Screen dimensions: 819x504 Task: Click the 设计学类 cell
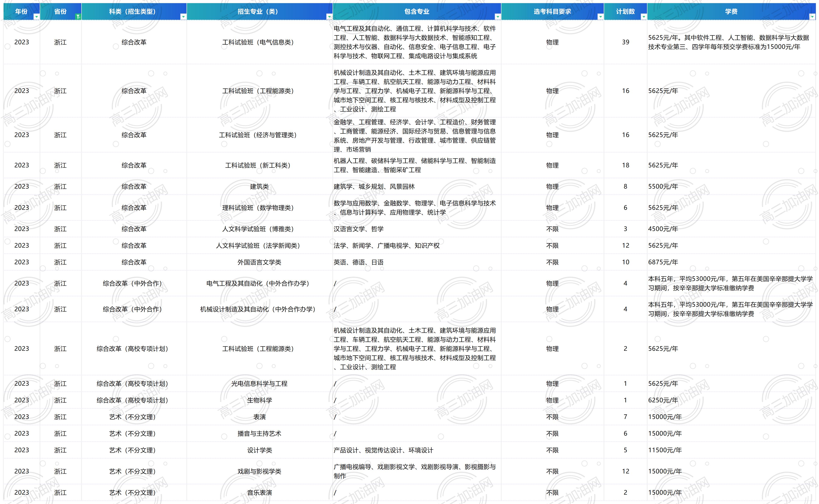(260, 450)
